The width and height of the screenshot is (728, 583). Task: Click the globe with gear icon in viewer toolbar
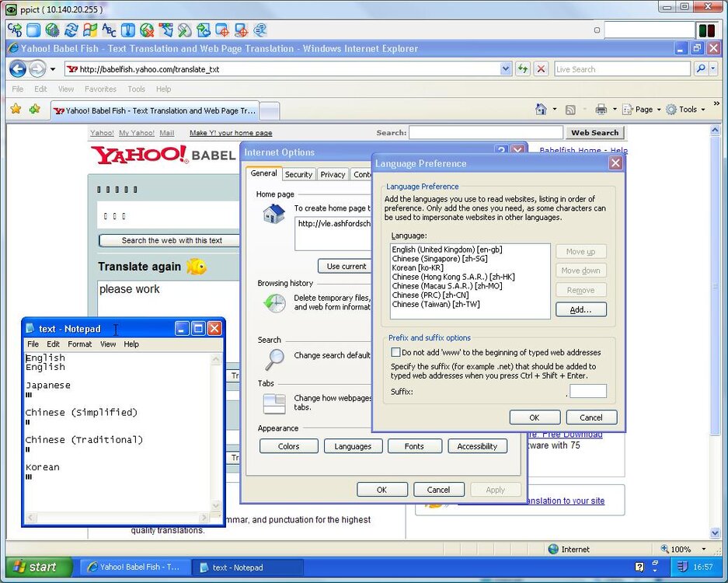click(x=53, y=30)
